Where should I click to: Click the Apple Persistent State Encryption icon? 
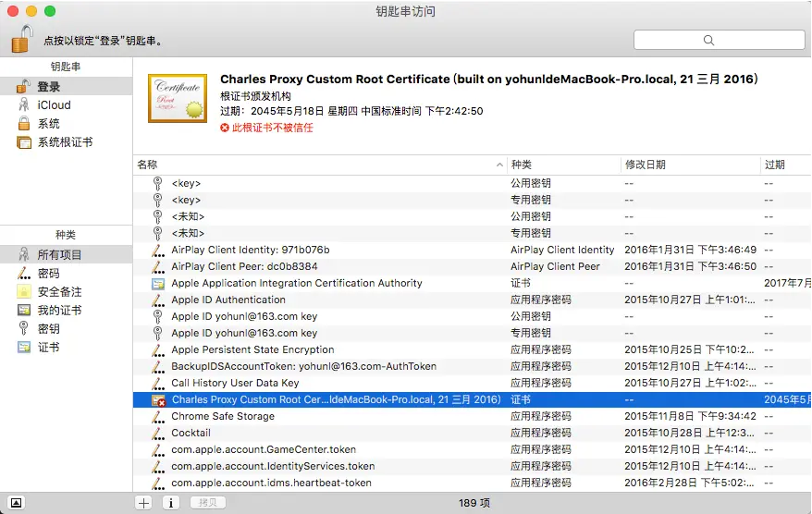[158, 350]
